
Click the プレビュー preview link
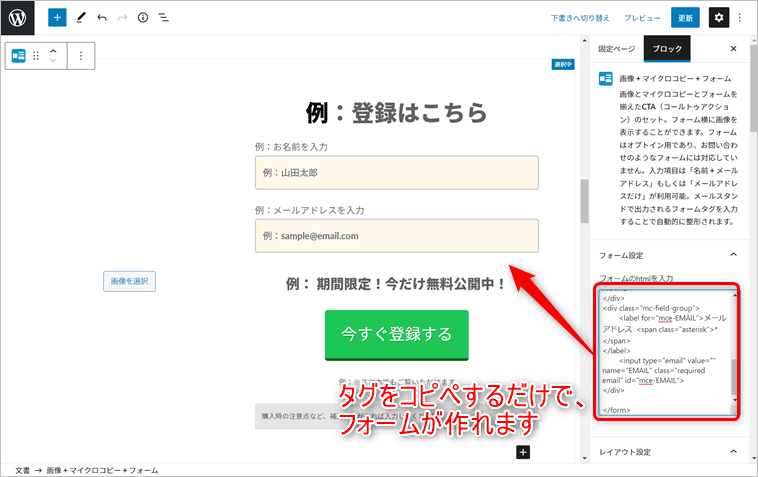point(642,18)
